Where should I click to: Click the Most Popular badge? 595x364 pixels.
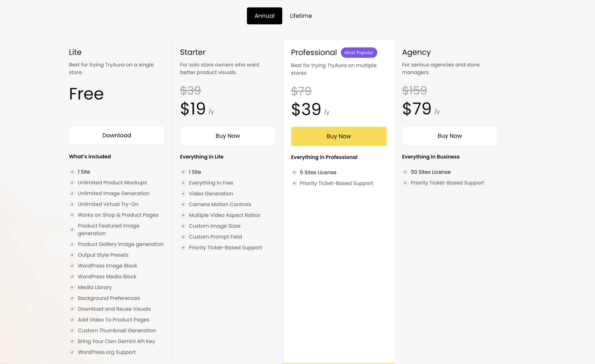pos(359,52)
